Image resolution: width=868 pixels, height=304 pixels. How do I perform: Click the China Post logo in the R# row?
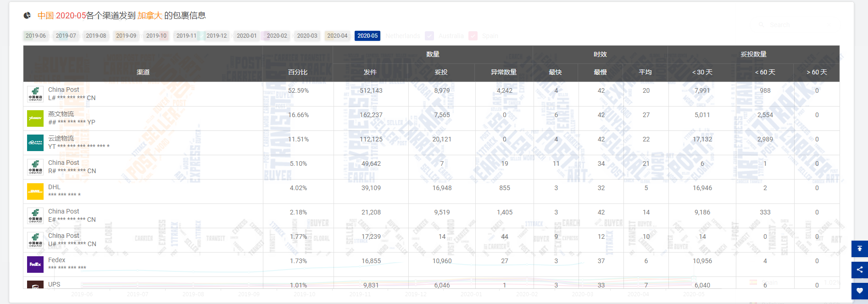tap(35, 167)
